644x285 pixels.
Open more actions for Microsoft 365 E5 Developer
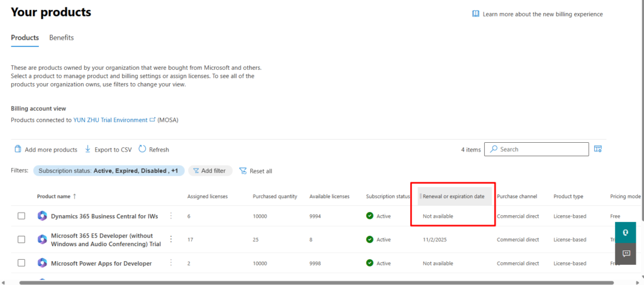pyautogui.click(x=170, y=239)
